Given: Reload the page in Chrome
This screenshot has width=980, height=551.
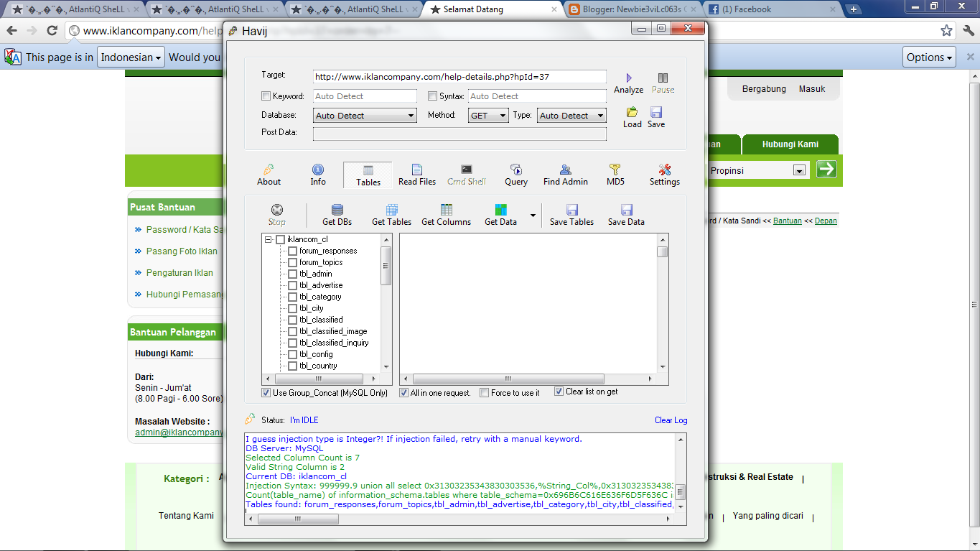Looking at the screenshot, I should [x=52, y=31].
